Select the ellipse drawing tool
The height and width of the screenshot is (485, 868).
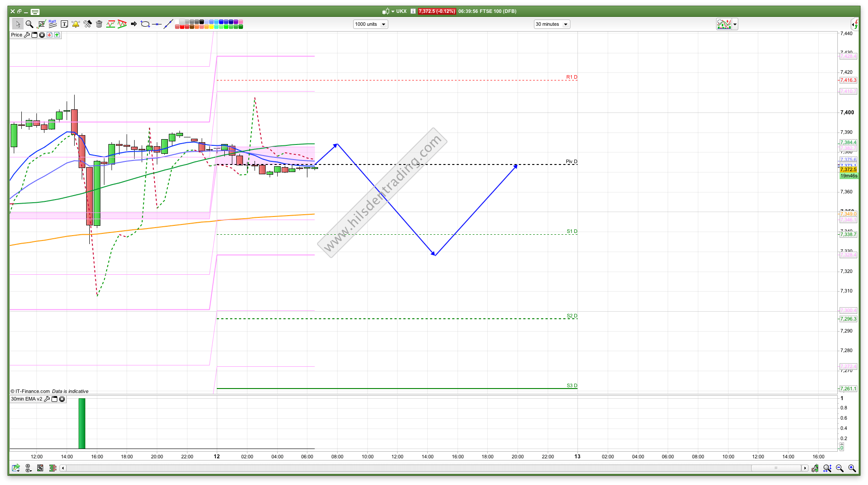point(145,24)
